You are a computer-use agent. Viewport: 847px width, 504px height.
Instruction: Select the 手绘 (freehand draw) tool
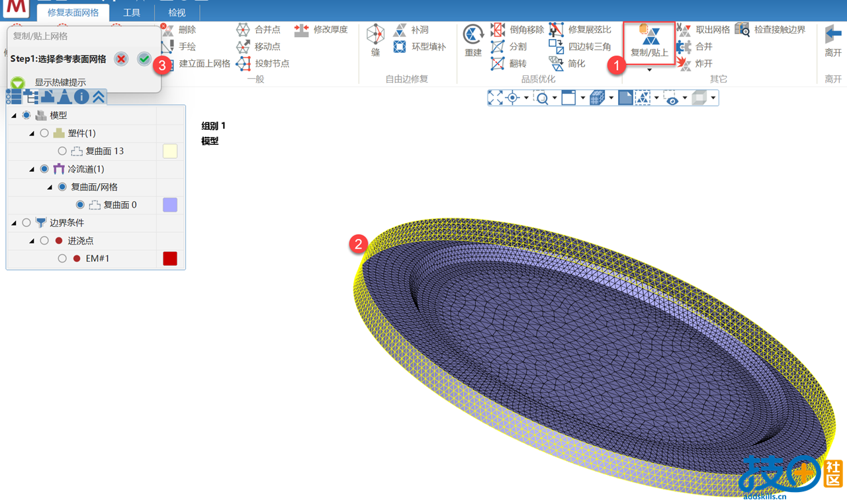[179, 47]
